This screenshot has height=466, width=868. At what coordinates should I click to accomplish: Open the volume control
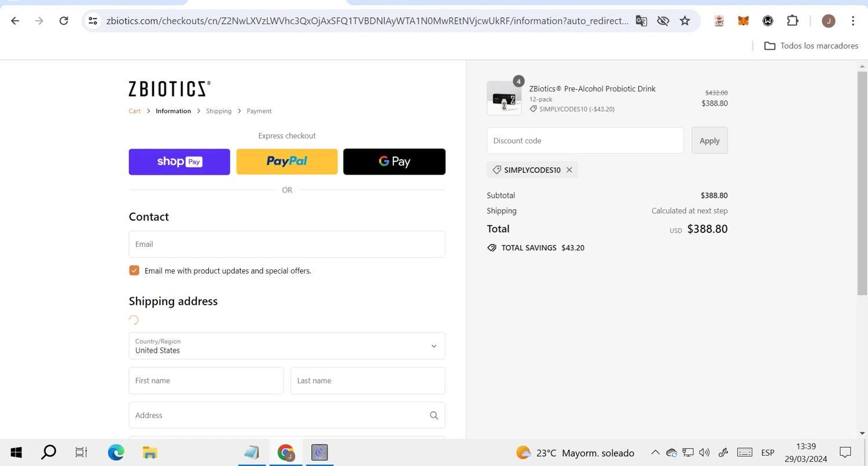click(704, 453)
